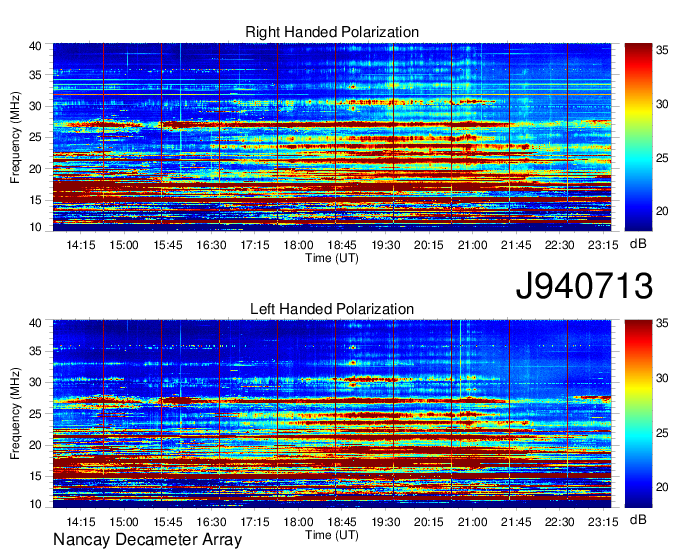Select "18:45" time tick of Left Handed plot

342,522
